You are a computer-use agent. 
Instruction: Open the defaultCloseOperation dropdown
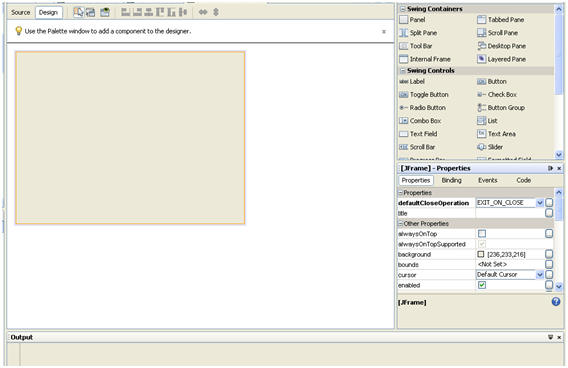click(x=540, y=203)
